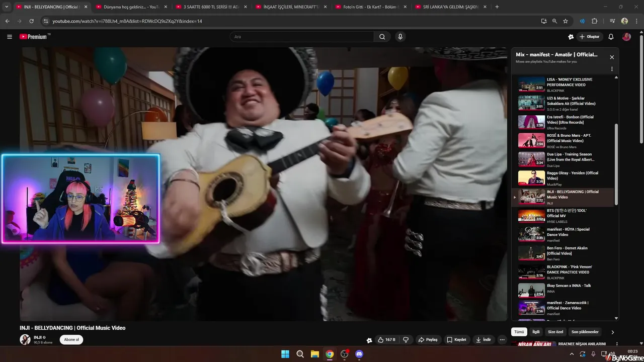644x362 pixels.
Task: Share the video with Paylaş
Action: [428, 339]
